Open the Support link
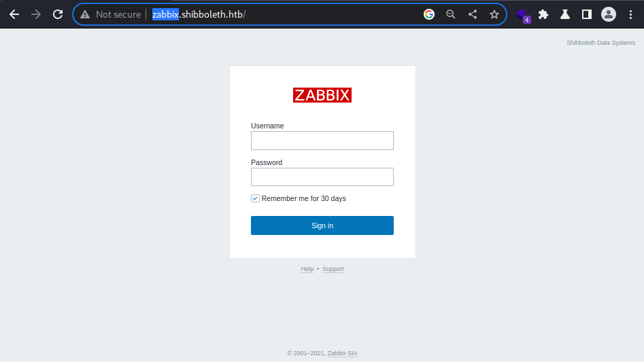Image resolution: width=644 pixels, height=362 pixels. 333,269
